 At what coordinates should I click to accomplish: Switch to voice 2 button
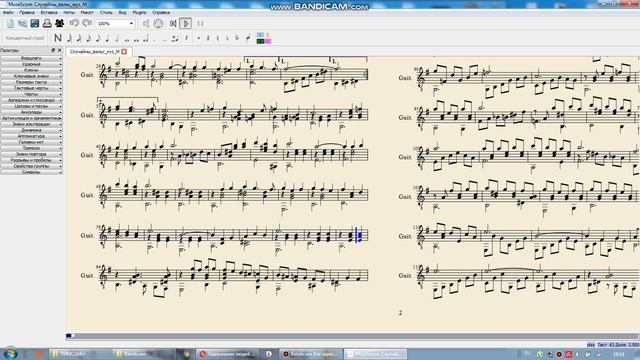pyautogui.click(x=268, y=35)
